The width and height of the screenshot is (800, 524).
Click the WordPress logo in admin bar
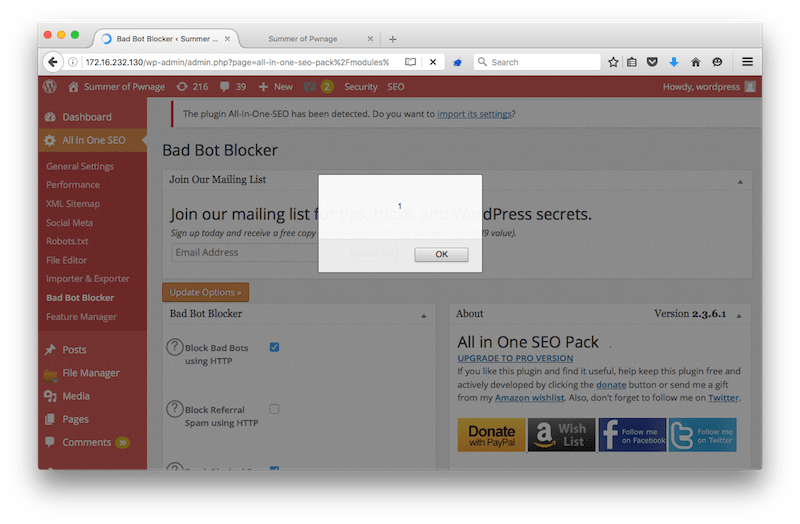[x=50, y=87]
